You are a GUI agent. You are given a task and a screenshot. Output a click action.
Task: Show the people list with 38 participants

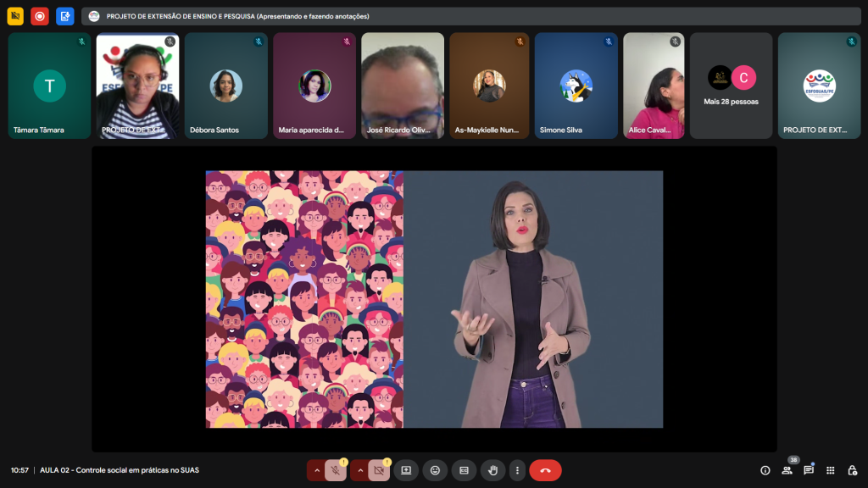(x=787, y=470)
